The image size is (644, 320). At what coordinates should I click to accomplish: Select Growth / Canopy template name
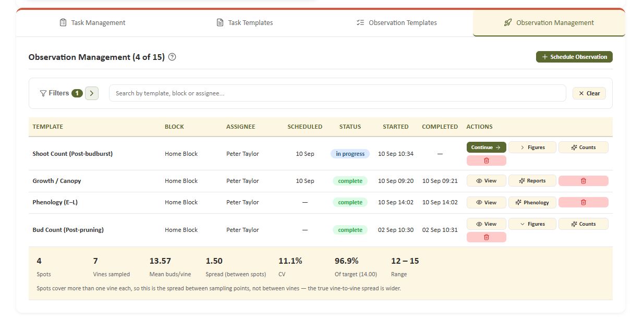click(x=57, y=181)
